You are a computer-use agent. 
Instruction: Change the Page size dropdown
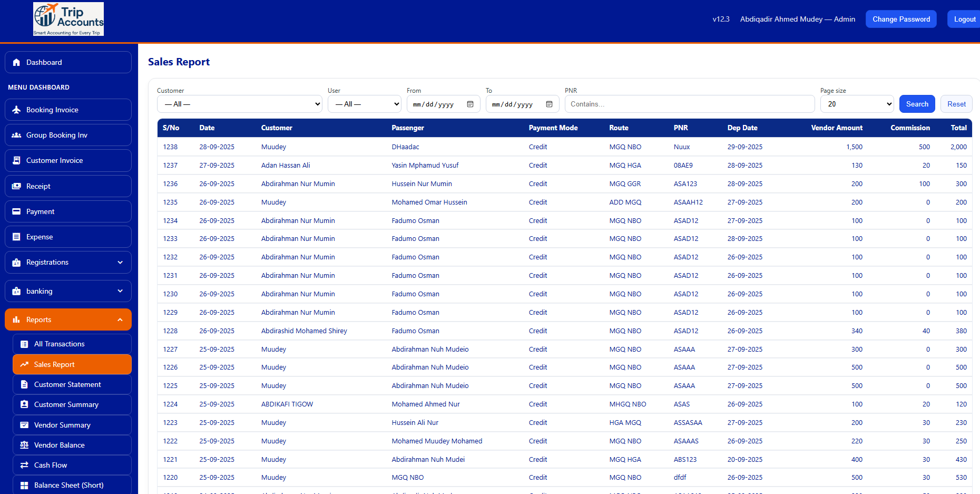(x=857, y=104)
